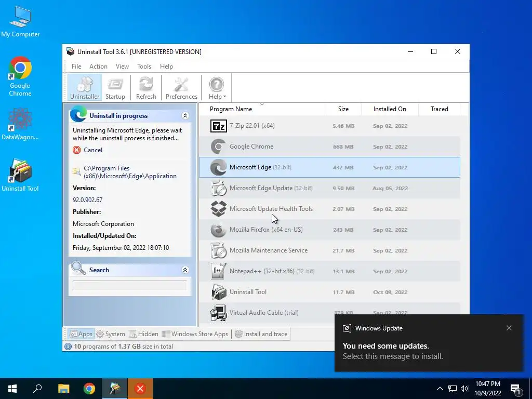Open taskbar search magnifier

pos(37,389)
